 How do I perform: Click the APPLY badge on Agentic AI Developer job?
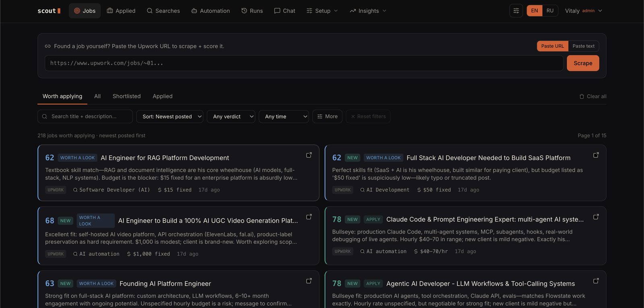(x=373, y=284)
